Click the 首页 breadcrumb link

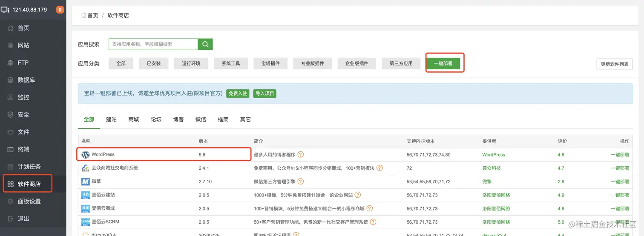point(93,15)
